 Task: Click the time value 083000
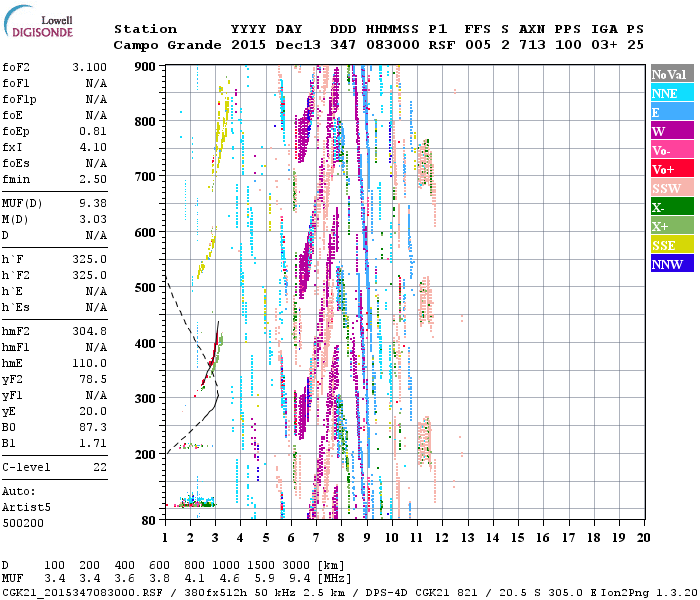(x=392, y=45)
